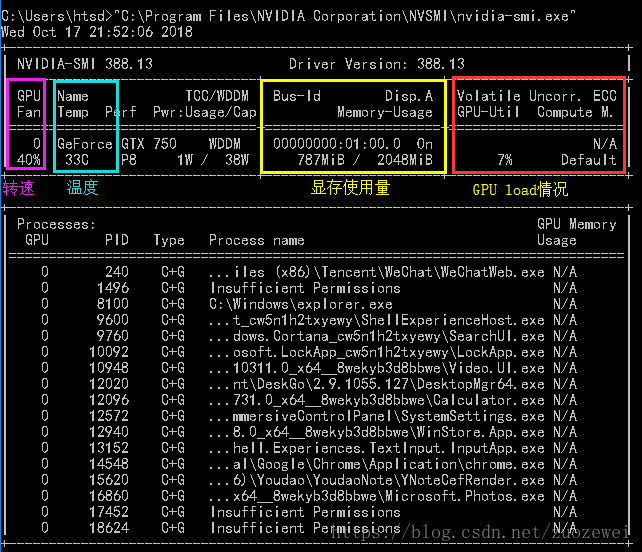The image size is (642, 552).
Task: Click the nvidia-smi.exe command path line
Action: 288,16
